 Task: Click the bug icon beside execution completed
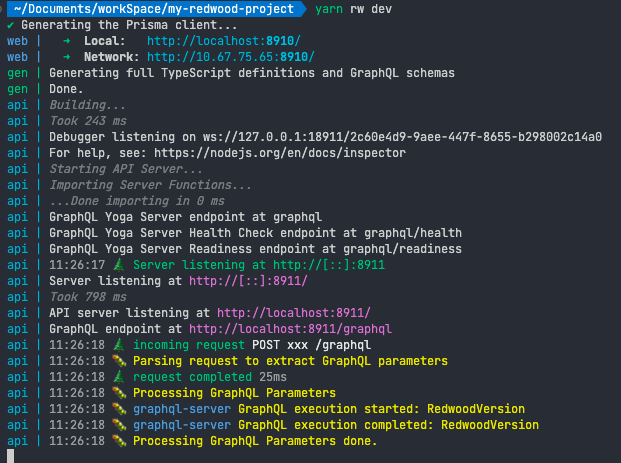click(119, 425)
